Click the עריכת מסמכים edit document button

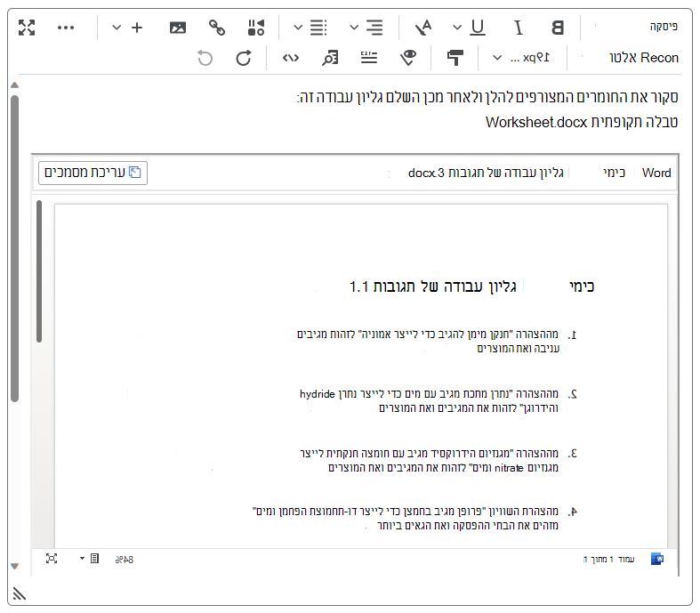click(93, 173)
